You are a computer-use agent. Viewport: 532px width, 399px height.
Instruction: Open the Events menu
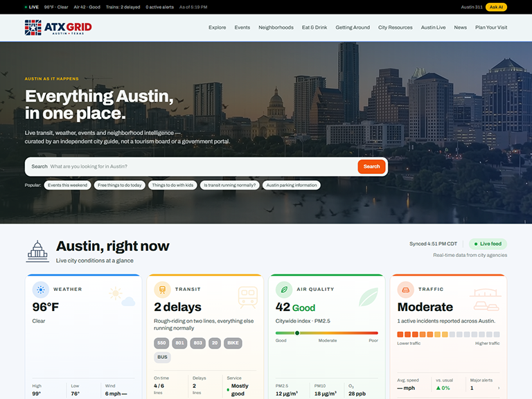tap(242, 28)
